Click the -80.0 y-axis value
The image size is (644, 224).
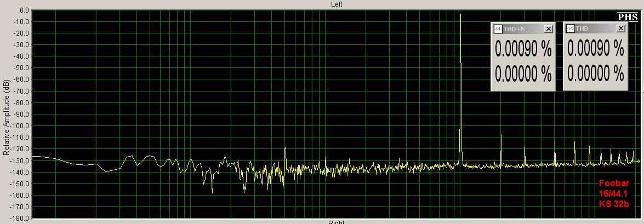click(21, 102)
